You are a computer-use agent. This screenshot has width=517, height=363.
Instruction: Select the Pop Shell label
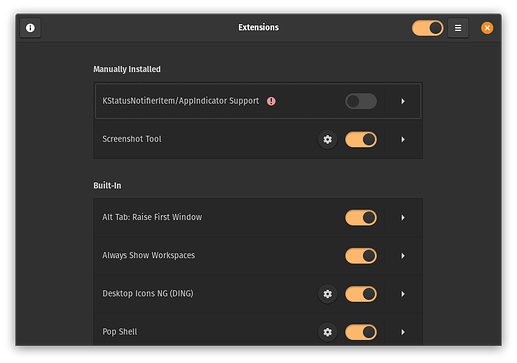[120, 332]
